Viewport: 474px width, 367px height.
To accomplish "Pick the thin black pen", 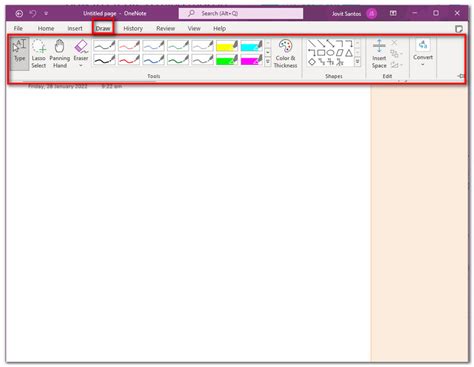I will [x=104, y=46].
